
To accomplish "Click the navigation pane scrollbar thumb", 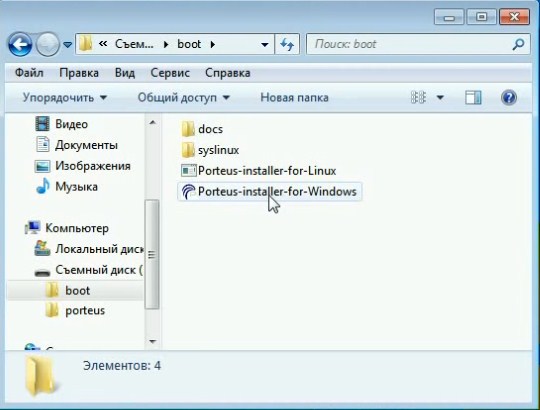I will click(152, 254).
